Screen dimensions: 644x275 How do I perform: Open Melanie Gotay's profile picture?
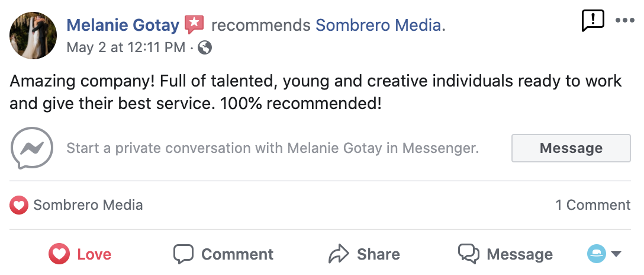33,36
